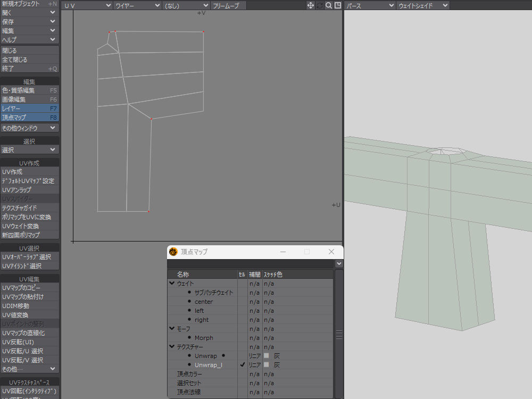The width and height of the screenshot is (532, 399).
Task: Click the gray sketch color swatch for Unwrap
Action: 267,356
